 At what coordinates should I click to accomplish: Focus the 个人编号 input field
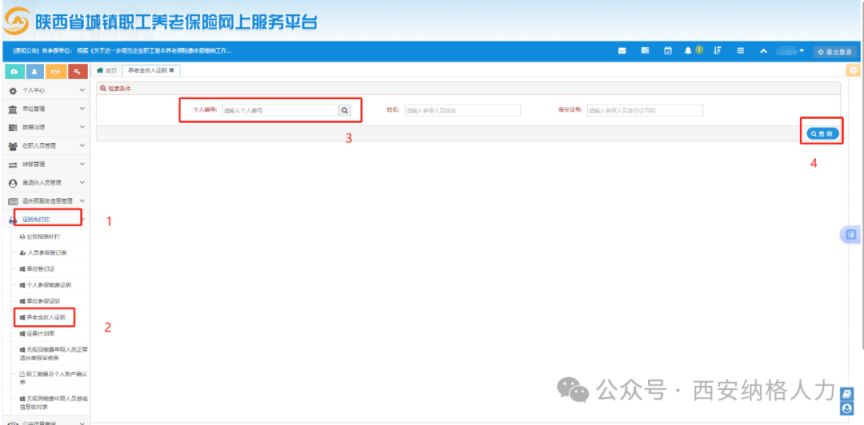[280, 110]
